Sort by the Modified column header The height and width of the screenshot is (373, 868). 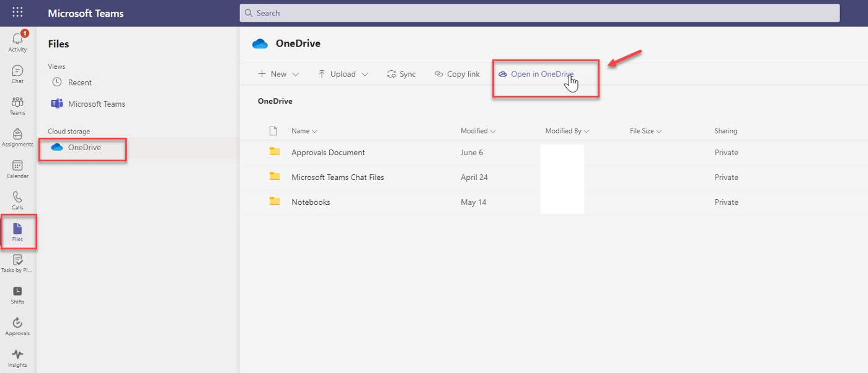tap(478, 131)
